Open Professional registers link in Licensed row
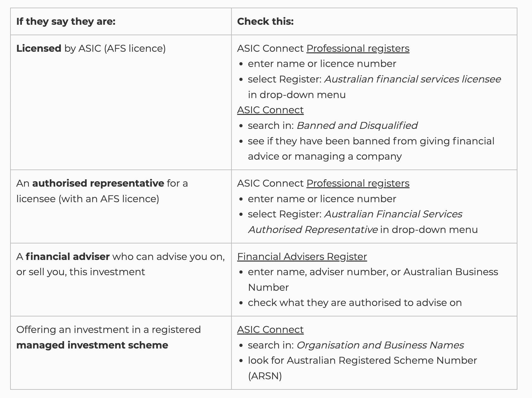 click(358, 49)
